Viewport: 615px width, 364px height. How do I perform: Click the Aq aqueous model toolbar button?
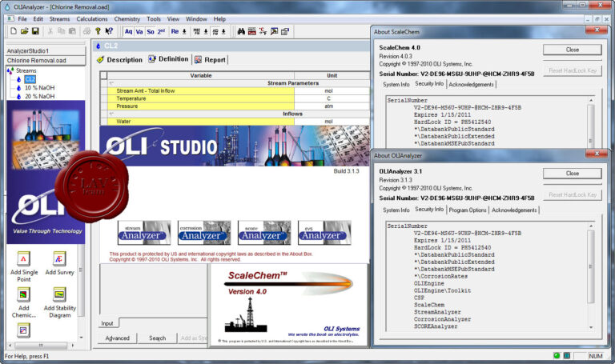click(x=128, y=31)
